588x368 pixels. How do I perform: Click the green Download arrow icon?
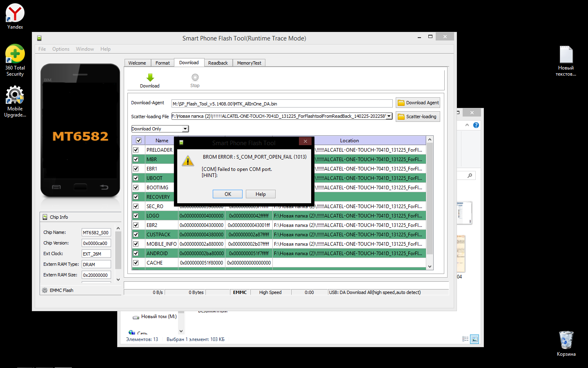coord(150,78)
